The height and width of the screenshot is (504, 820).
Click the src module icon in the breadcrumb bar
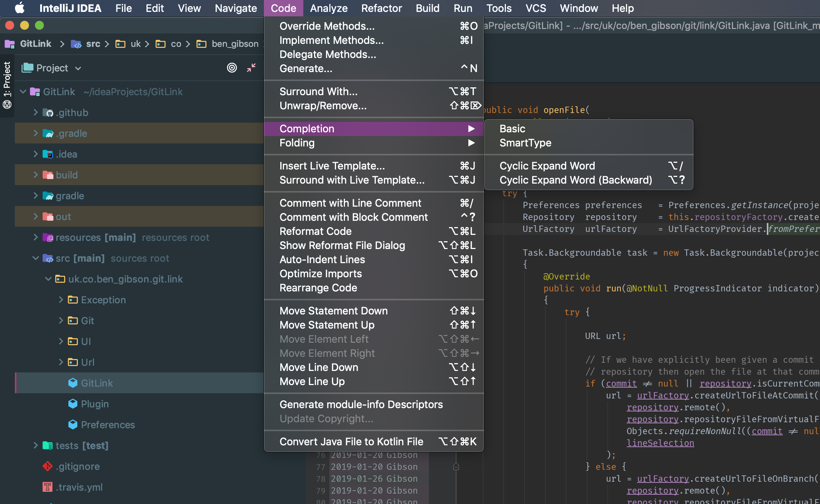point(77,44)
